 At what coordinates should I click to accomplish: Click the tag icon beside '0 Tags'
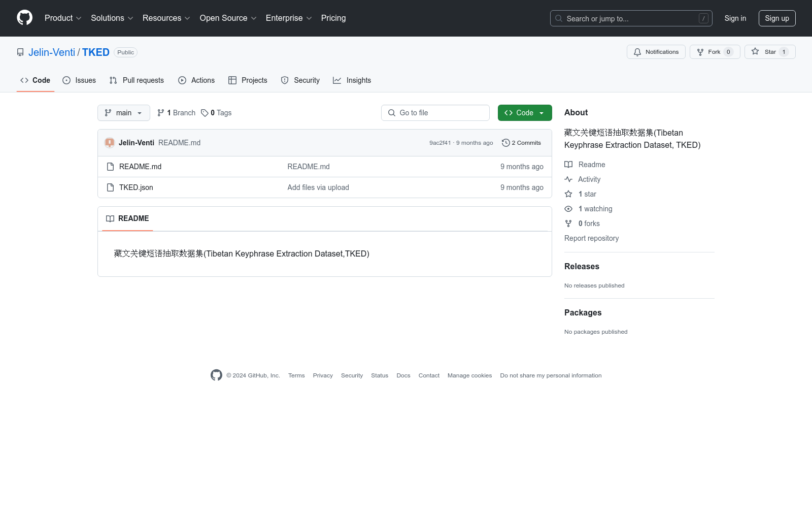pyautogui.click(x=205, y=113)
